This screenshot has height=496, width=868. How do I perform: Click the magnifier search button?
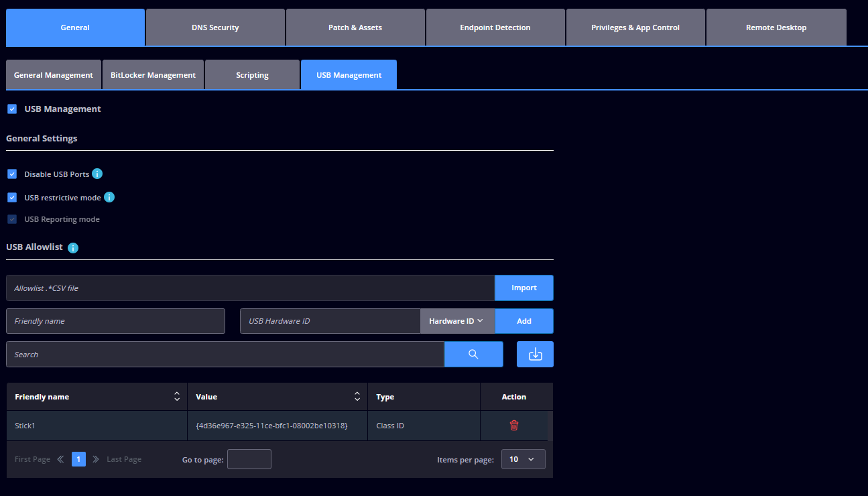point(473,355)
